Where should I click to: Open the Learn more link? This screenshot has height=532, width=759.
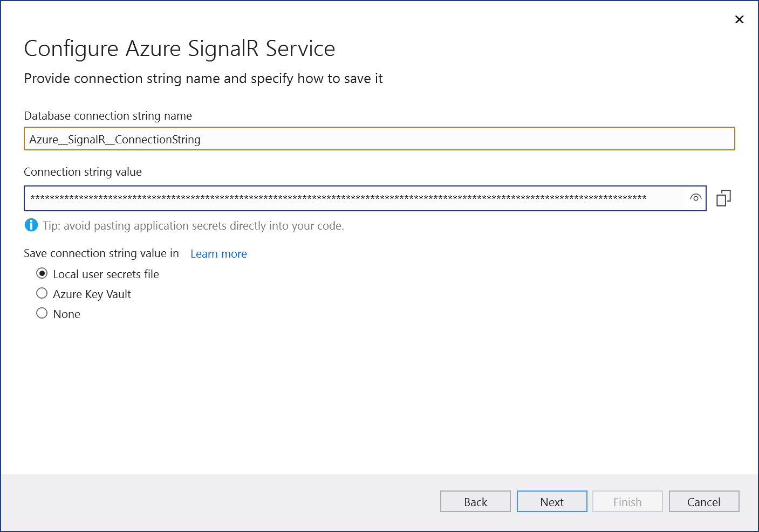coord(218,254)
